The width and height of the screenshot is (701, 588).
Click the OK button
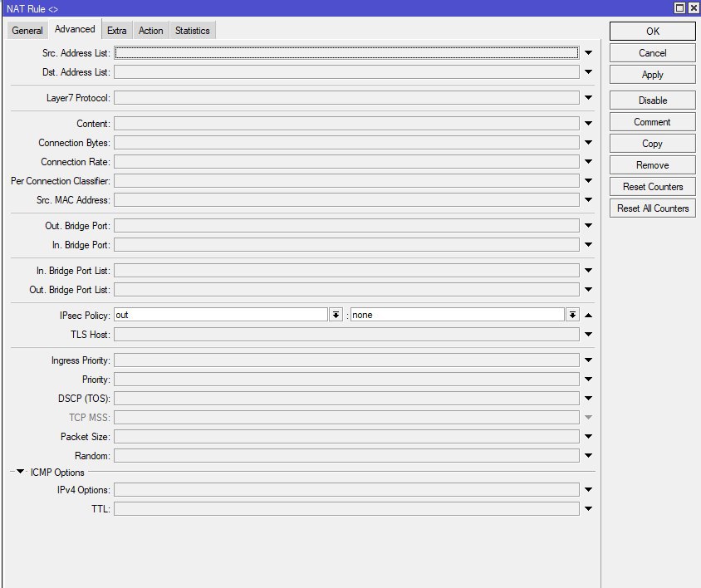652,32
